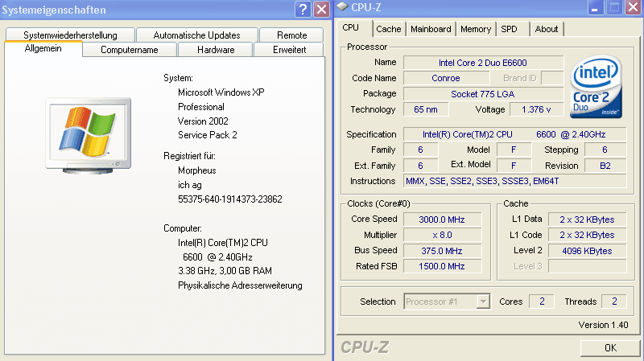Close the CPU-Z window
Image resolution: width=644 pixels, height=361 pixels.
(x=633, y=7)
